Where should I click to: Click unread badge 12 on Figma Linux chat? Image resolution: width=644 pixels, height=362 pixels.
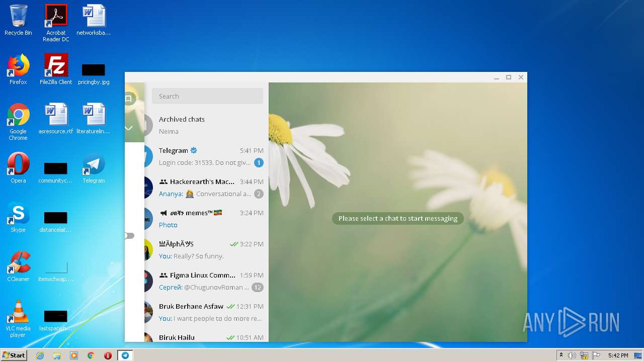coord(258,287)
